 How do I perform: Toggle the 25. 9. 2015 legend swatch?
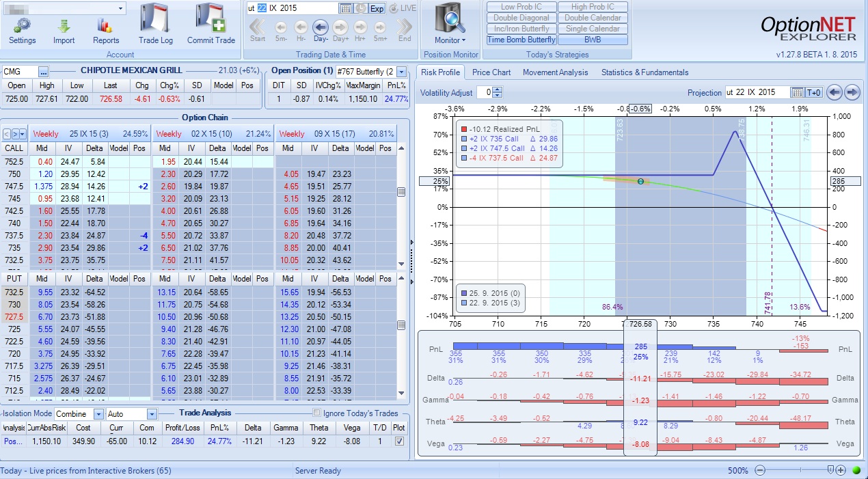[x=463, y=292]
